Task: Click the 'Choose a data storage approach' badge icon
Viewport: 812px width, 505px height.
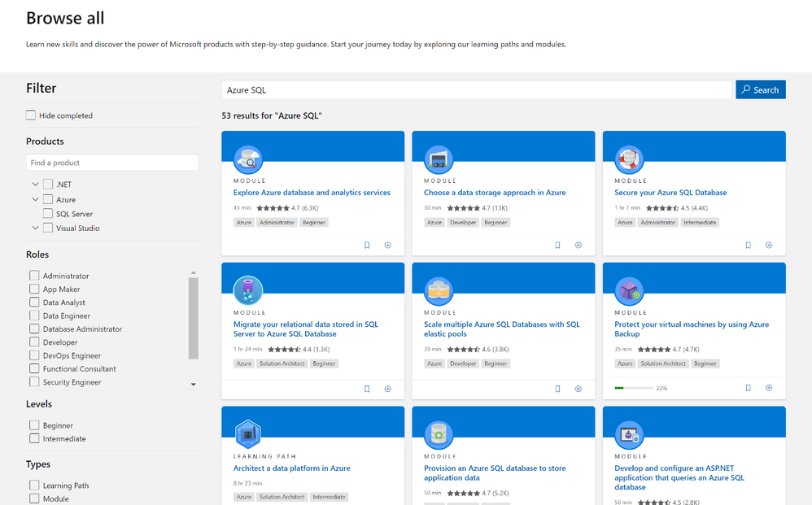Action: click(439, 160)
